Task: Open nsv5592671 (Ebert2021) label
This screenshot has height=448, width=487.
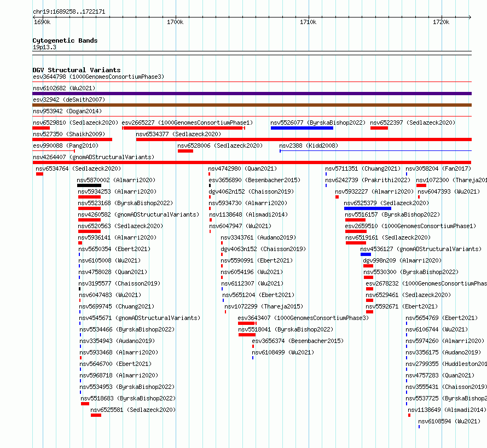Action: [402, 306]
